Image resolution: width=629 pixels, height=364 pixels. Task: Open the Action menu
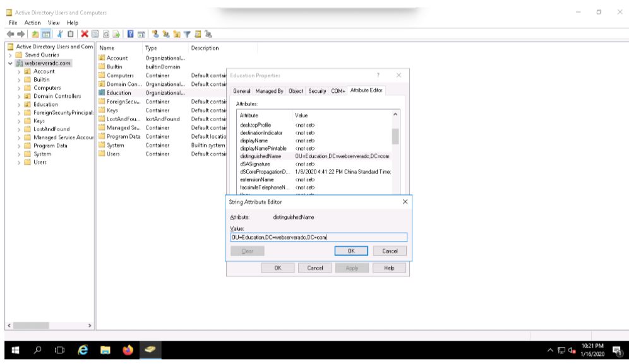click(32, 23)
